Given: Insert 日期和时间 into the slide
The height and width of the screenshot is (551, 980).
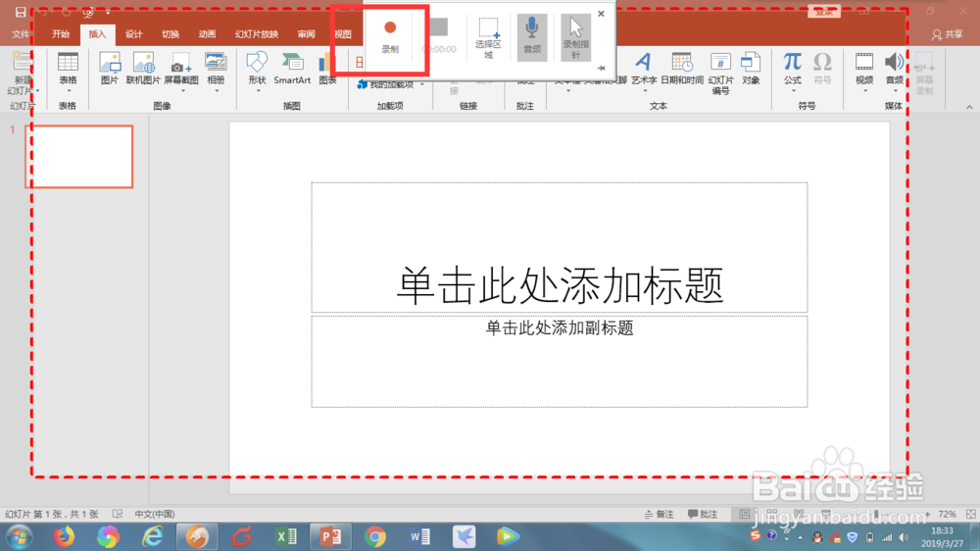Looking at the screenshot, I should pos(682,69).
